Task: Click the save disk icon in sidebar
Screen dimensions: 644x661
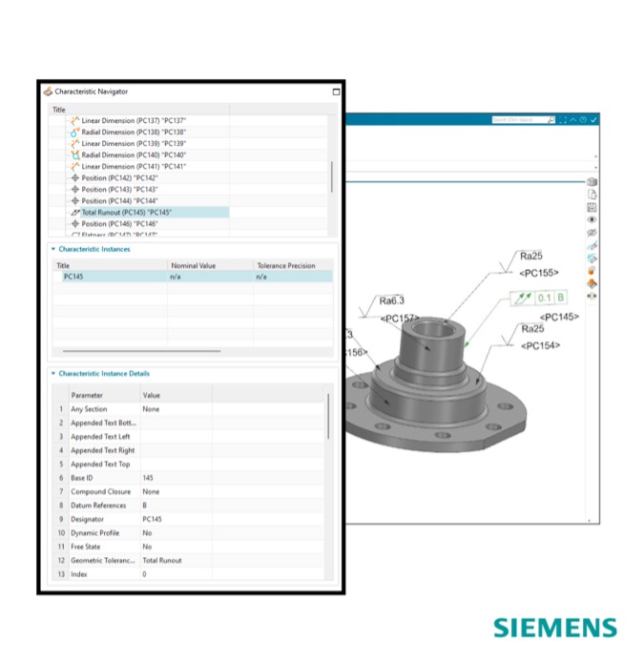Action: click(x=592, y=207)
